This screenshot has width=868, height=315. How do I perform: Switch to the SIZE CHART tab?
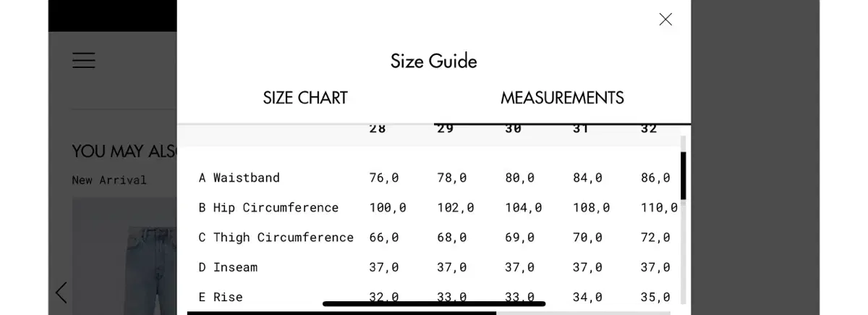tap(305, 98)
